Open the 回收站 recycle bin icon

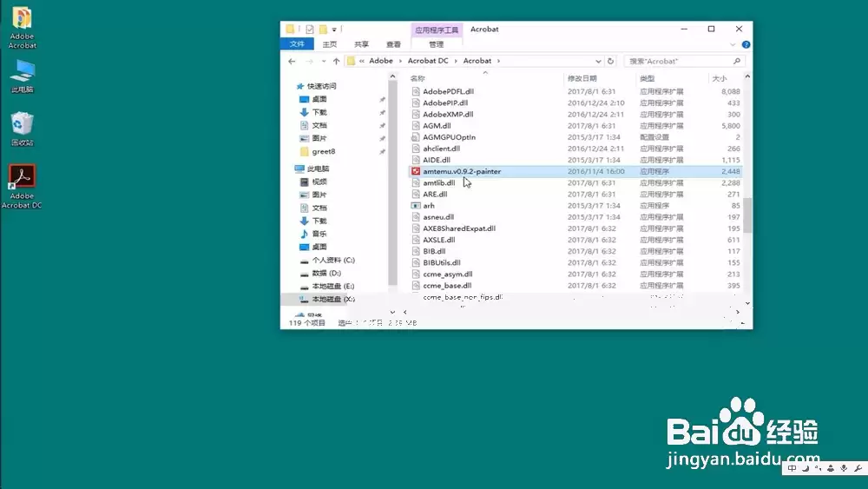(x=23, y=129)
